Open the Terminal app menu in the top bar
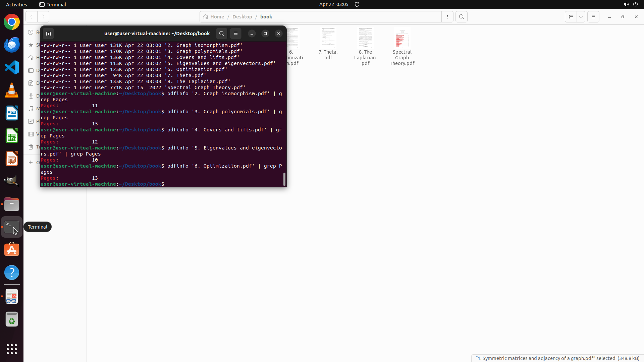 [53, 4]
